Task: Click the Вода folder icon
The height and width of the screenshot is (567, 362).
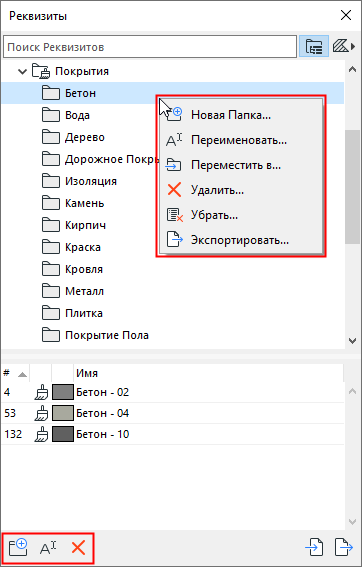Action: (x=51, y=115)
